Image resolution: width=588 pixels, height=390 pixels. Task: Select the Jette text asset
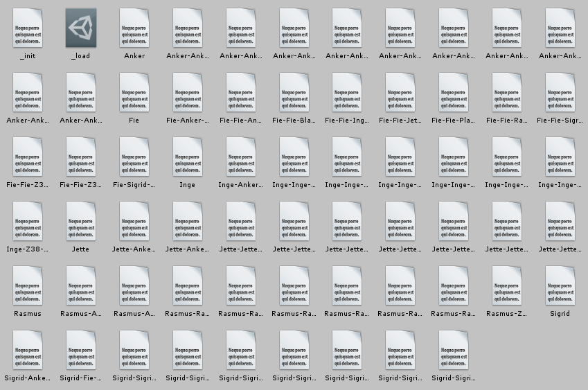(x=81, y=222)
